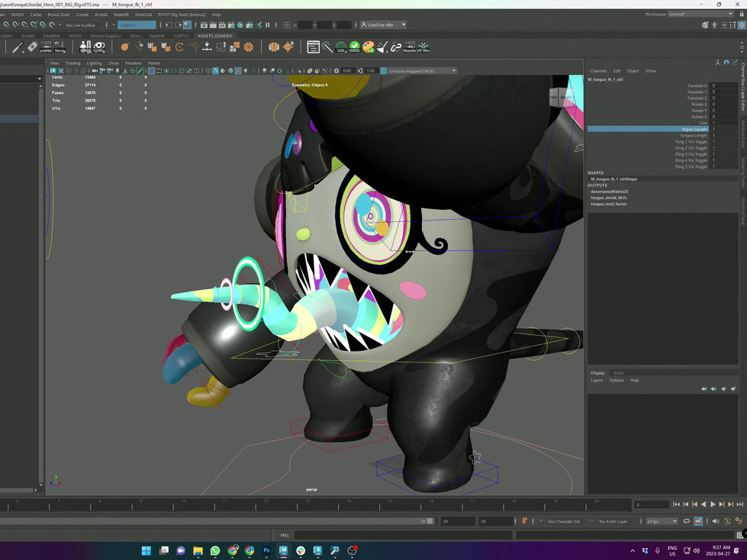
Task: Switch to the ASSETS_GENERIC shelf tab
Action: pos(215,36)
